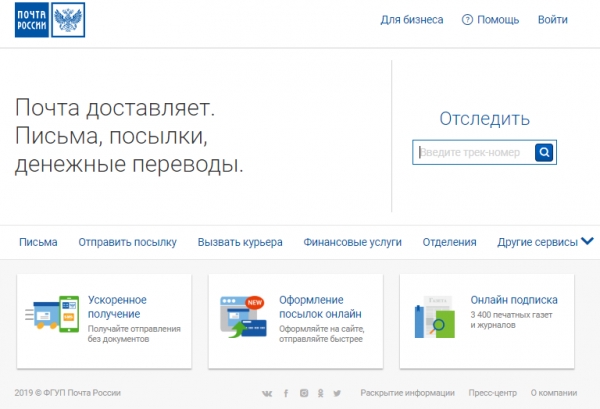Open Финансовые услуги menu item

pyautogui.click(x=352, y=242)
